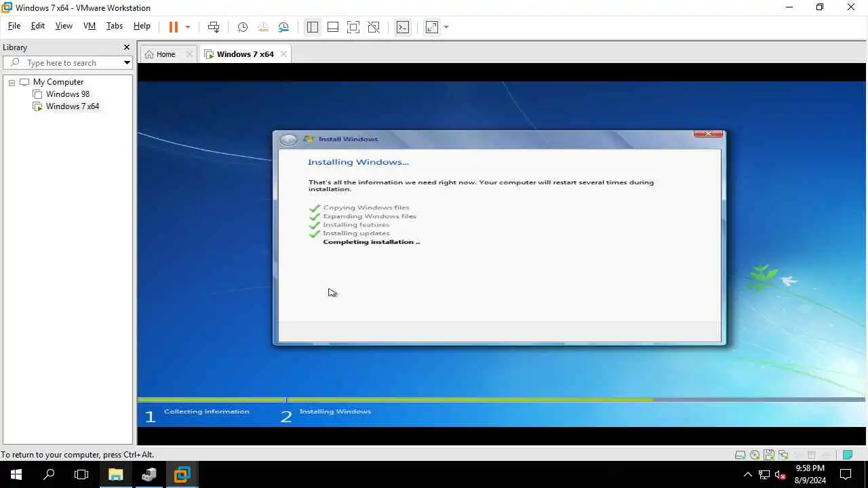The height and width of the screenshot is (488, 868).
Task: Revert the virtual machine to a snapshot
Action: [263, 27]
